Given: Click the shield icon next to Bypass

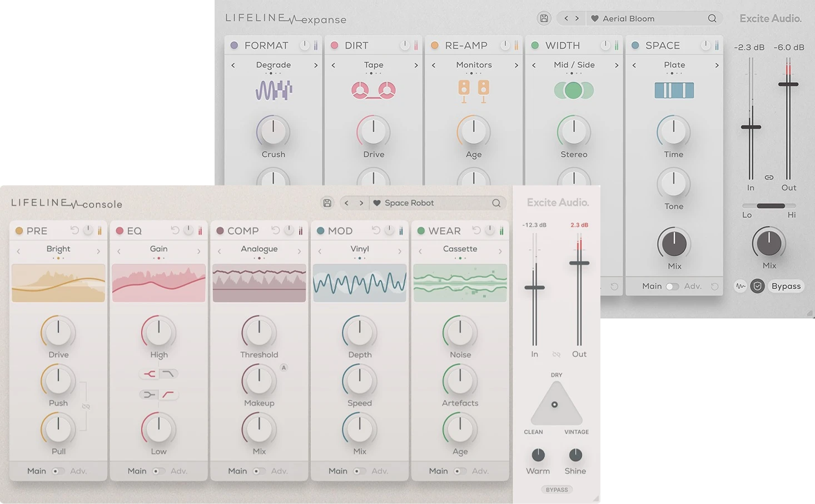Looking at the screenshot, I should tap(757, 286).
